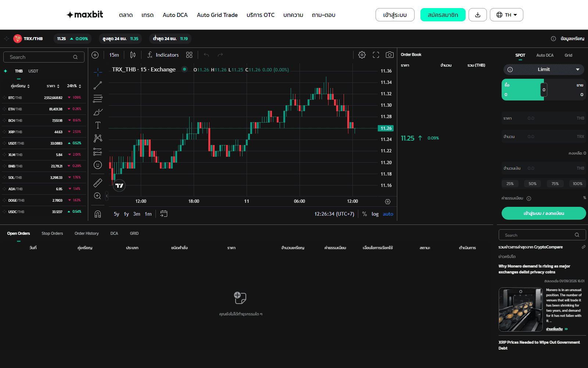This screenshot has width=588, height=368.
Task: Open candlestick chart style selector
Action: click(x=133, y=55)
